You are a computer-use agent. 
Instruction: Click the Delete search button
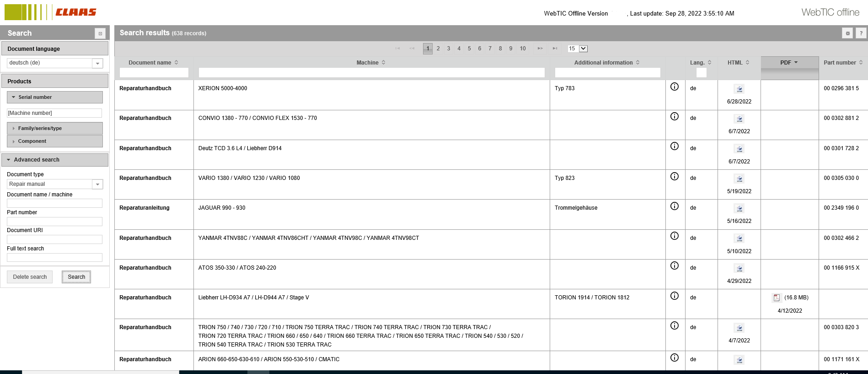pos(30,277)
